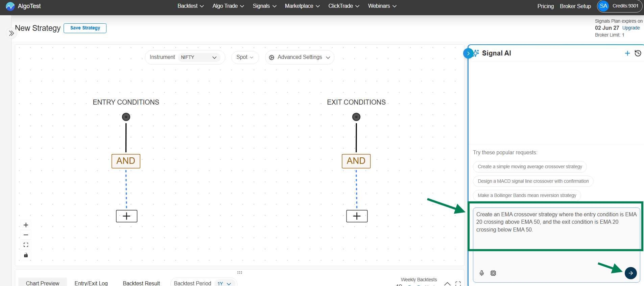Add a new exit condition
The image size is (644, 286).
click(357, 216)
